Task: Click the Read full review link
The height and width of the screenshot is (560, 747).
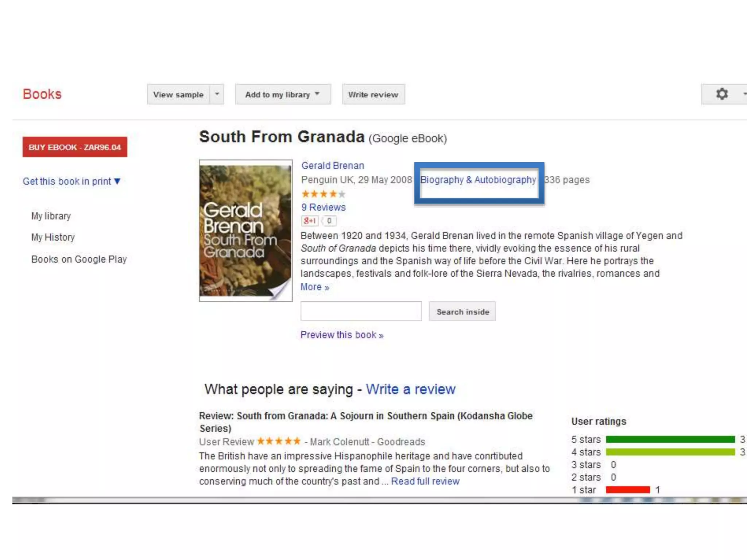Action: pyautogui.click(x=425, y=481)
